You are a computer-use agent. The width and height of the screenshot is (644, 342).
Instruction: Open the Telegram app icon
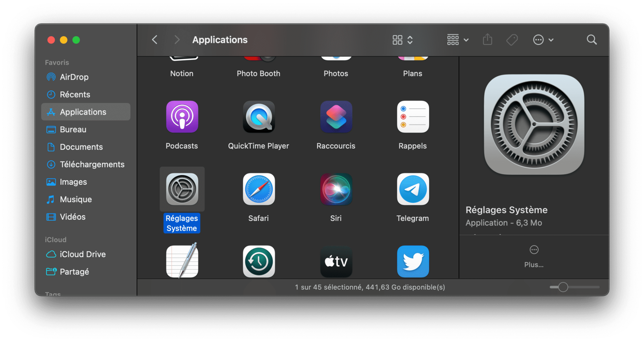(x=413, y=189)
